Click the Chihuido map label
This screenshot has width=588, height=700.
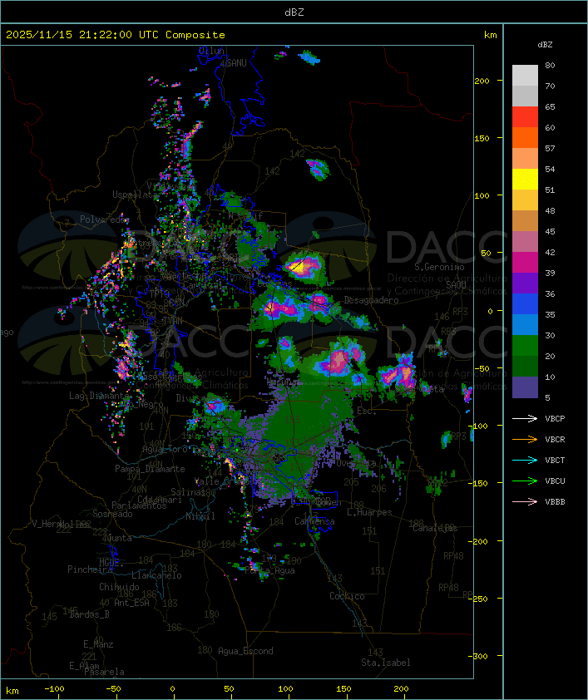tap(119, 587)
